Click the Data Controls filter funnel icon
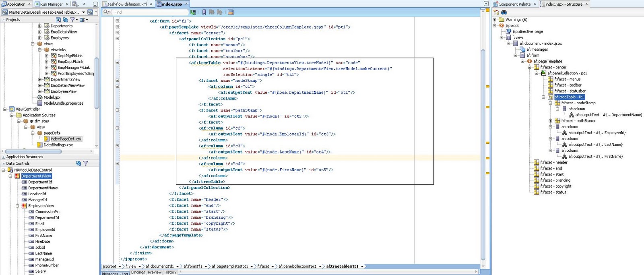The height and width of the screenshot is (275, 644). pos(85,163)
